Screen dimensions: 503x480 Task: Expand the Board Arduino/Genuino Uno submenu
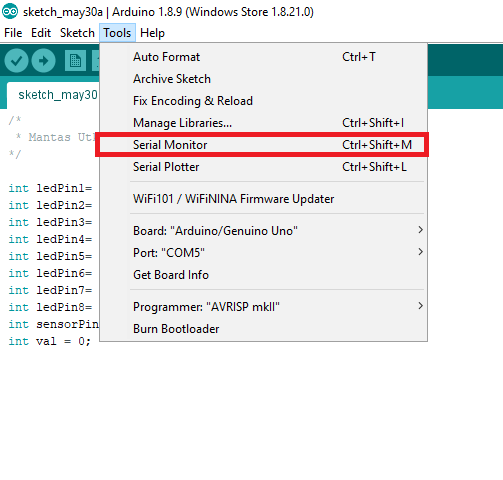point(263,231)
